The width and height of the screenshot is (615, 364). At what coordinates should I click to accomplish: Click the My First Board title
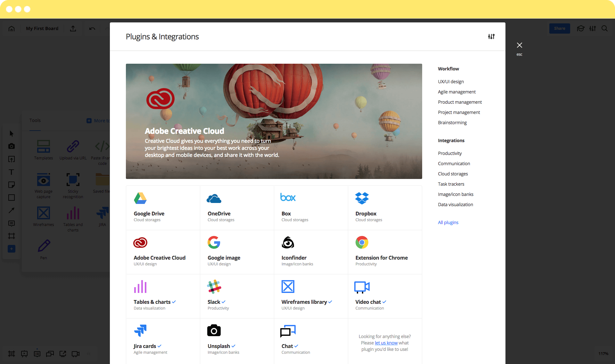coord(42,28)
